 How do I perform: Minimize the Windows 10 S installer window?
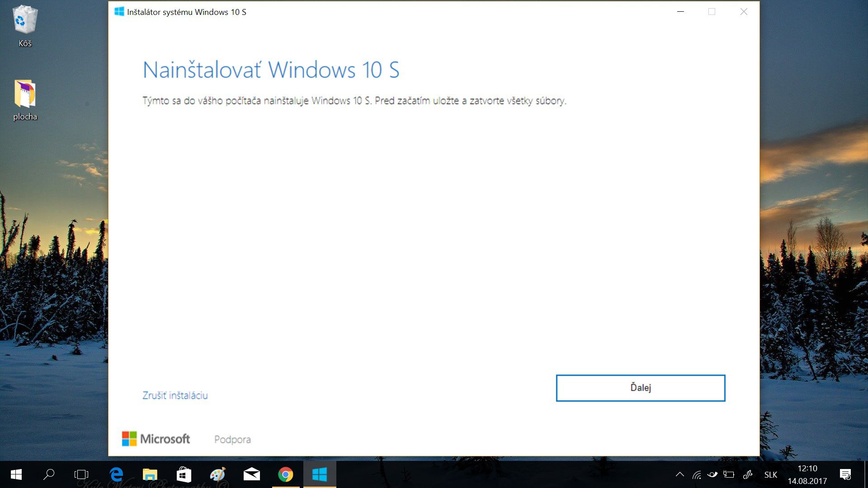tap(680, 12)
